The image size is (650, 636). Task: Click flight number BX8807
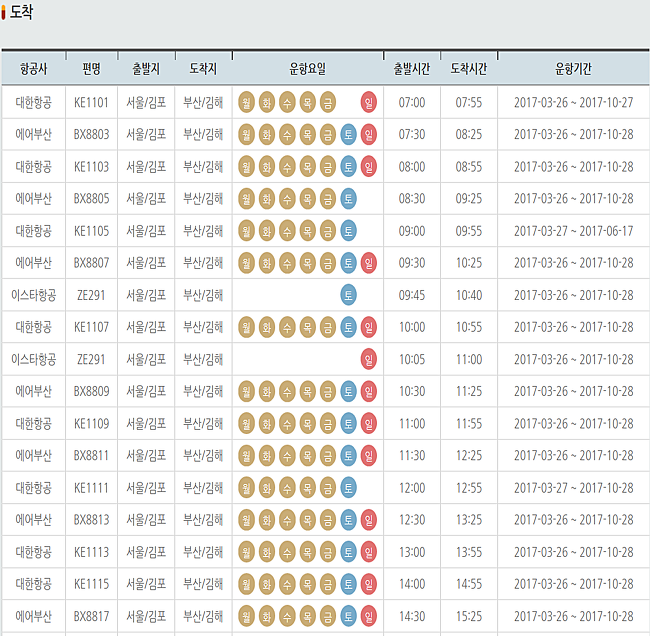coord(91,263)
